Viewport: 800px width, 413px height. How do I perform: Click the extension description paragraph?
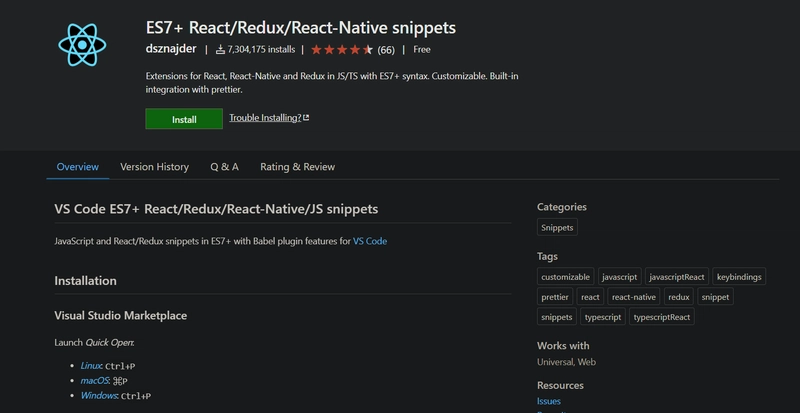pos(332,83)
